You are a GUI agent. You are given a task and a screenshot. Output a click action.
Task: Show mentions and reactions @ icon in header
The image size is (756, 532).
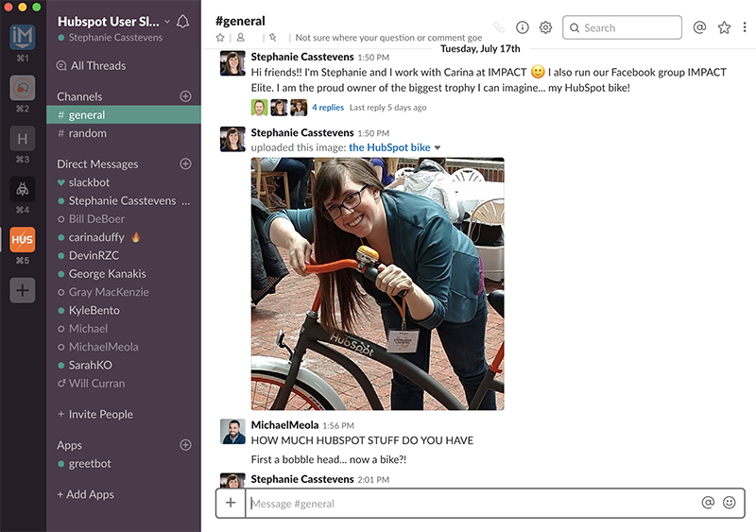(x=699, y=27)
